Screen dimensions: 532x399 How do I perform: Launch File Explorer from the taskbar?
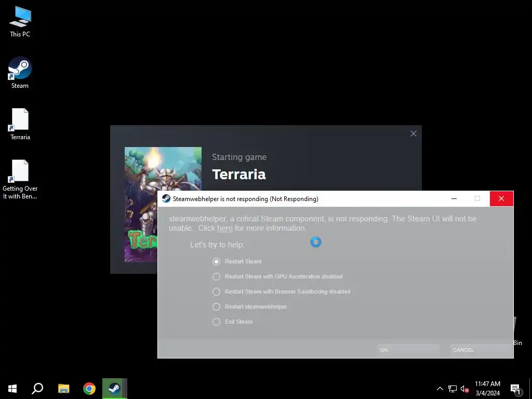[63, 389]
